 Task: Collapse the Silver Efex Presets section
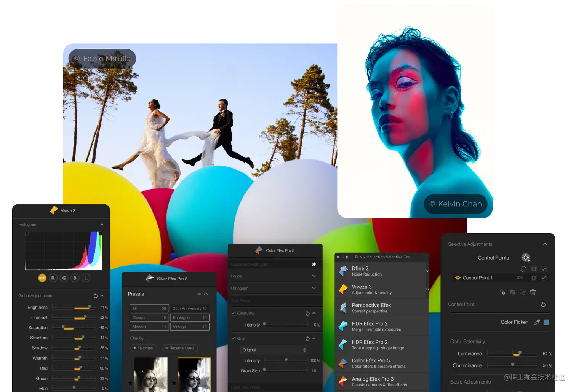206,294
